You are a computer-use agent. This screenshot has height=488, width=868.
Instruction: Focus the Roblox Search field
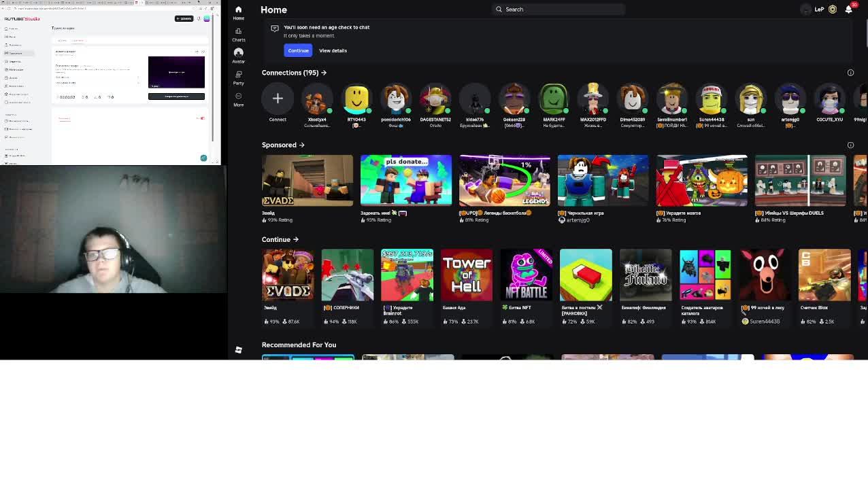[x=558, y=9]
